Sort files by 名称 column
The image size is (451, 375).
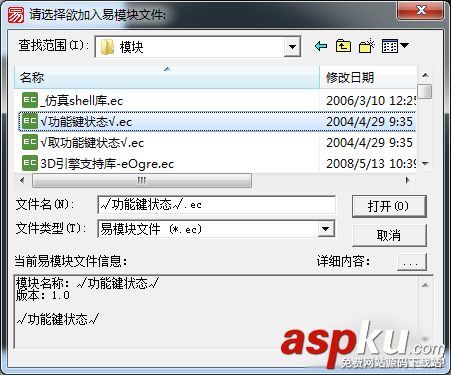167,77
